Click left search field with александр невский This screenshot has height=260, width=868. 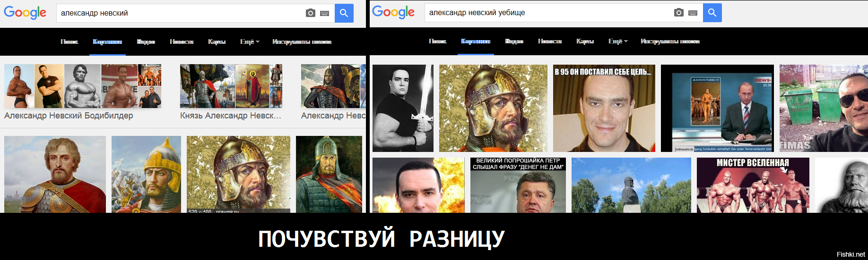click(x=180, y=13)
